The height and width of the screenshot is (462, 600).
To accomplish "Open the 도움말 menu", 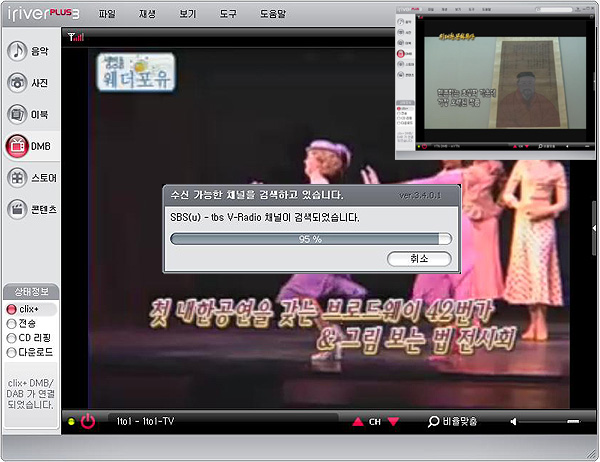I will (x=273, y=14).
